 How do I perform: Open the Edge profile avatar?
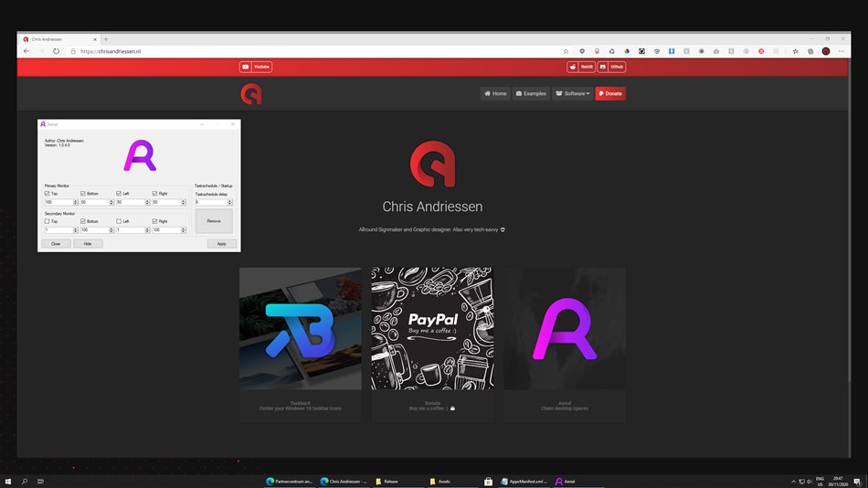coord(826,51)
